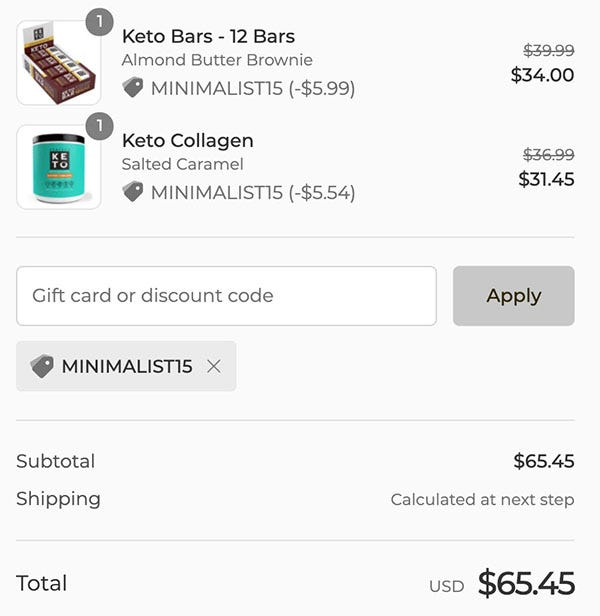Viewport: 600px width, 616px height.
Task: Click the MINIMALIST15 (-$5.99) discount label
Action: 253,88
